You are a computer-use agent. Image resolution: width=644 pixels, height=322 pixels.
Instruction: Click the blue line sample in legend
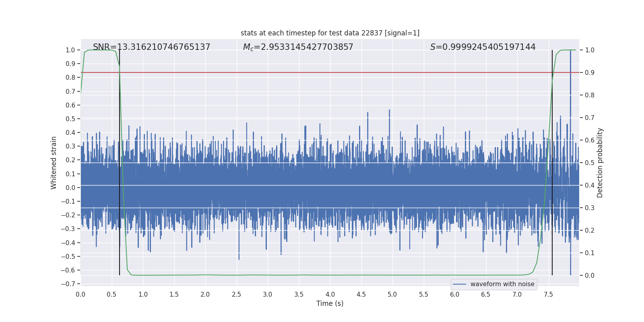[x=459, y=284]
